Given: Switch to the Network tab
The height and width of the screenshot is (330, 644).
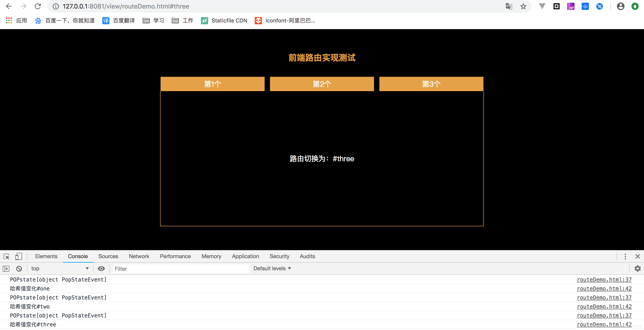Looking at the screenshot, I should pyautogui.click(x=139, y=256).
